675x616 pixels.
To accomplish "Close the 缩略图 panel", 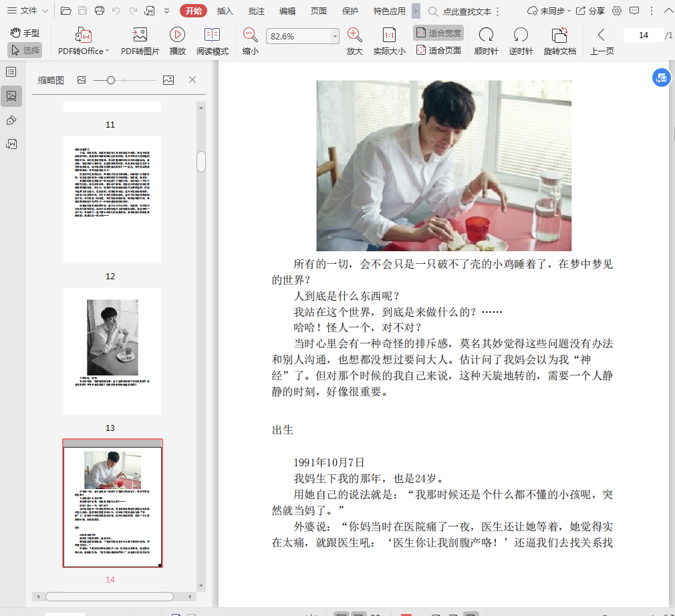I will 192,80.
